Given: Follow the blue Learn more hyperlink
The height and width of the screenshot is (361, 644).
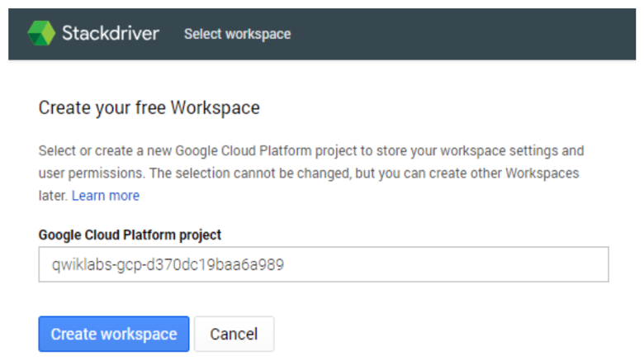Looking at the screenshot, I should point(106,196).
